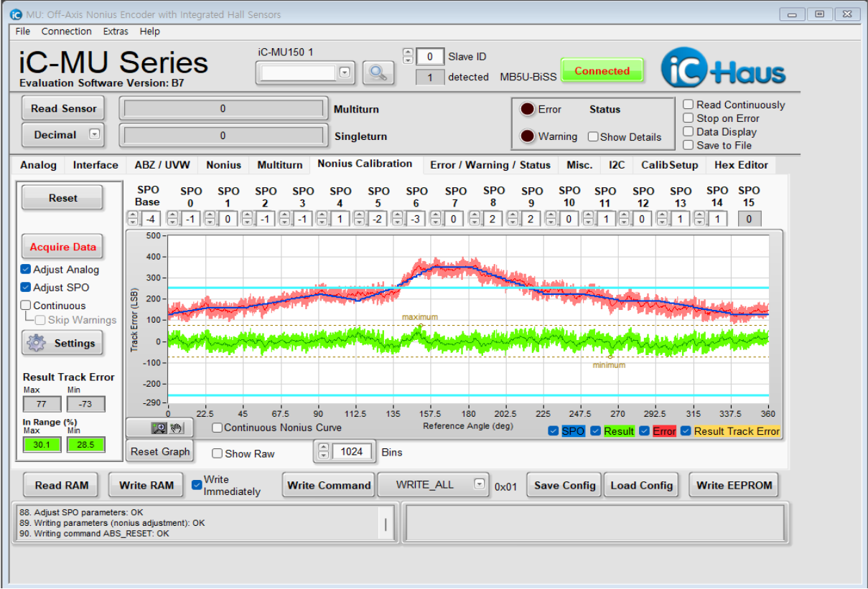Open the Extras menu

116,32
